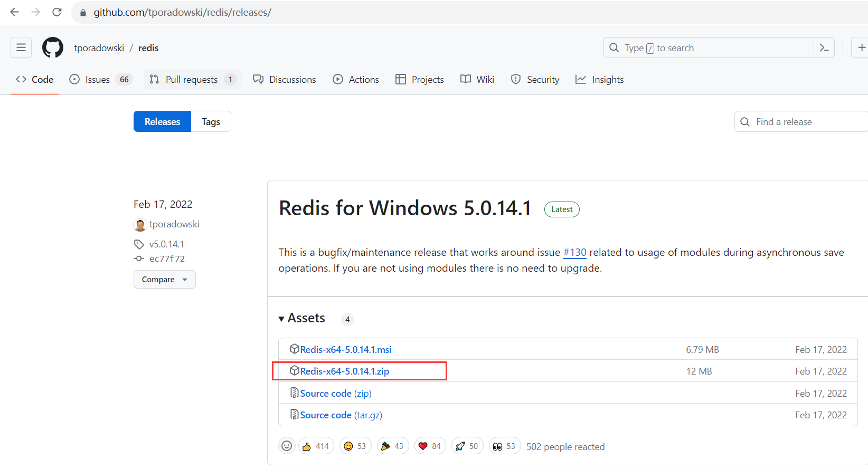Download Redis-x64-5.0.14.1.zip
The image size is (868, 469).
tap(345, 371)
